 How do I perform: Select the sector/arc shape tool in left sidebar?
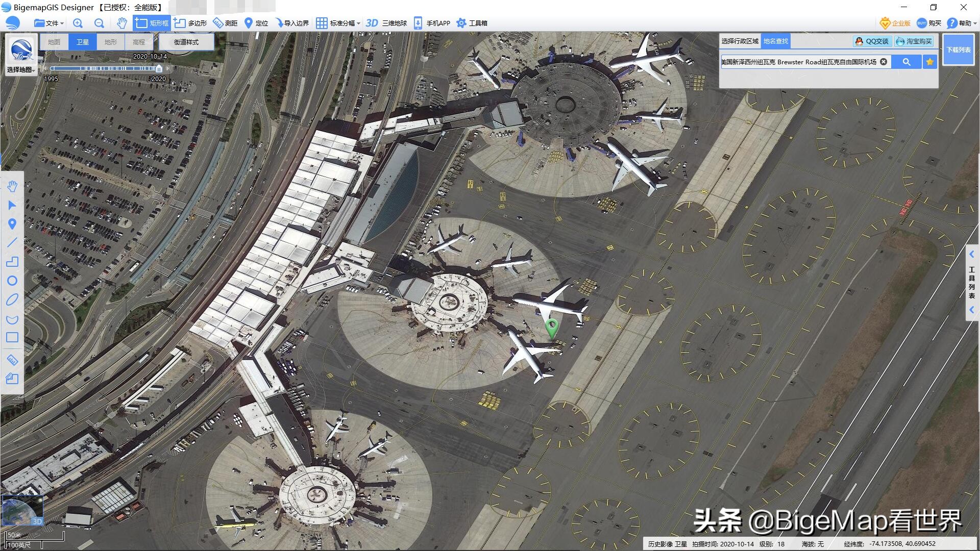12,319
